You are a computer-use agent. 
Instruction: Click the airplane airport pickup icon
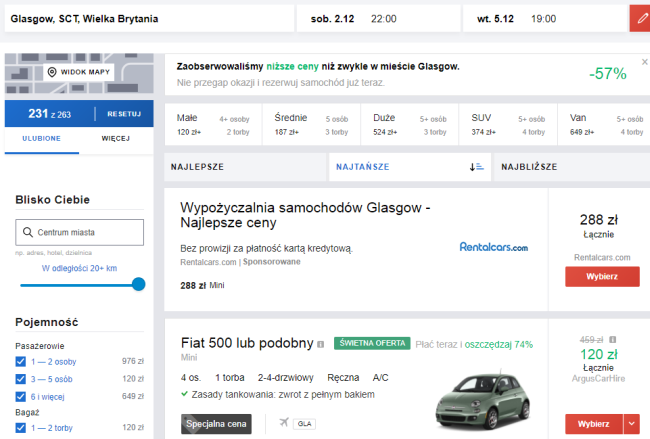(284, 423)
